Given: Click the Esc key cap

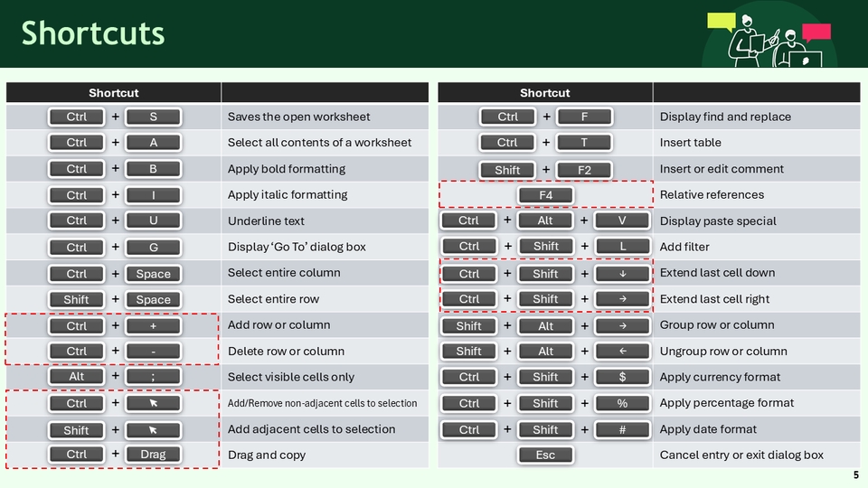Looking at the screenshot, I should point(546,455).
